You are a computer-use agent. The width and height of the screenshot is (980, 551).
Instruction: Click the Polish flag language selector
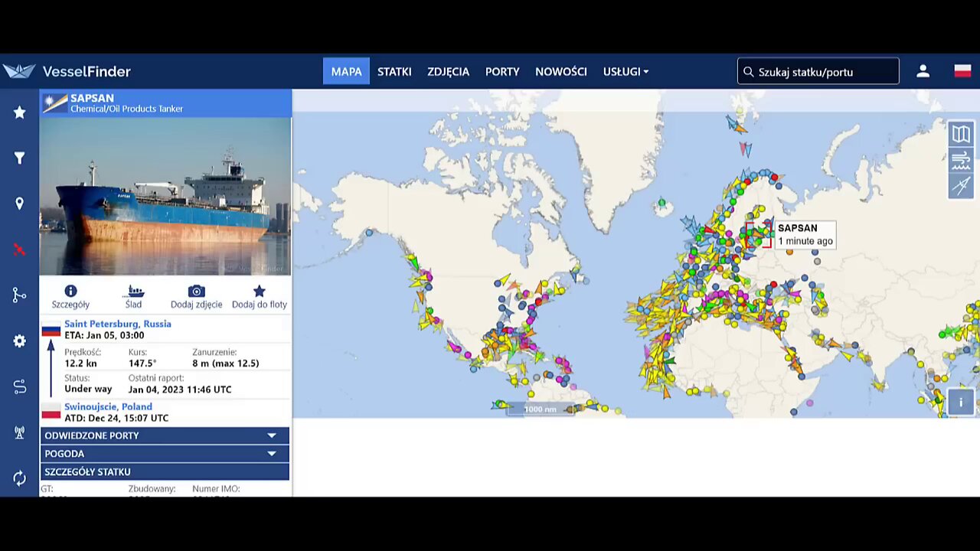click(962, 71)
